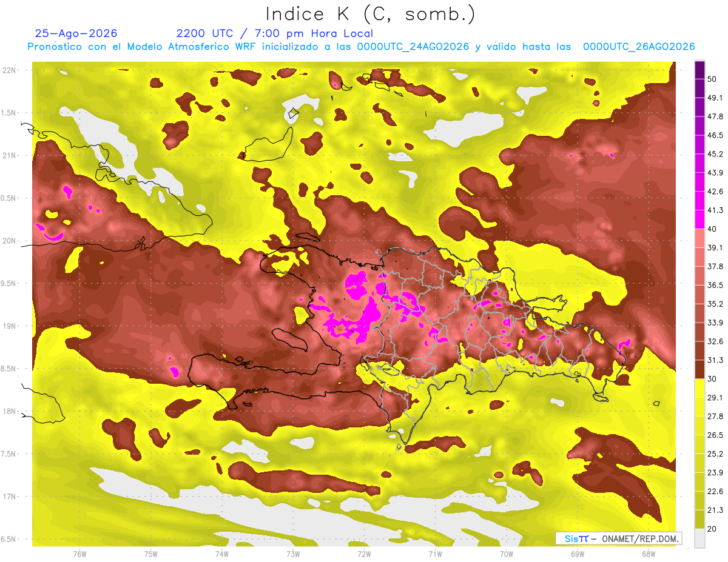Click the '70W' longitude label
The width and height of the screenshot is (728, 562).
point(507,554)
